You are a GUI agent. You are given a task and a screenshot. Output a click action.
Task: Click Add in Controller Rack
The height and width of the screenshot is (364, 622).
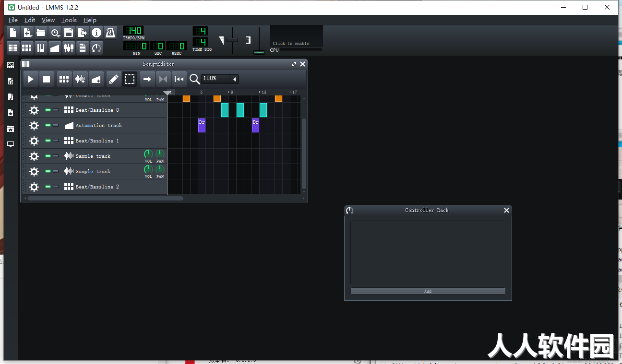click(428, 291)
